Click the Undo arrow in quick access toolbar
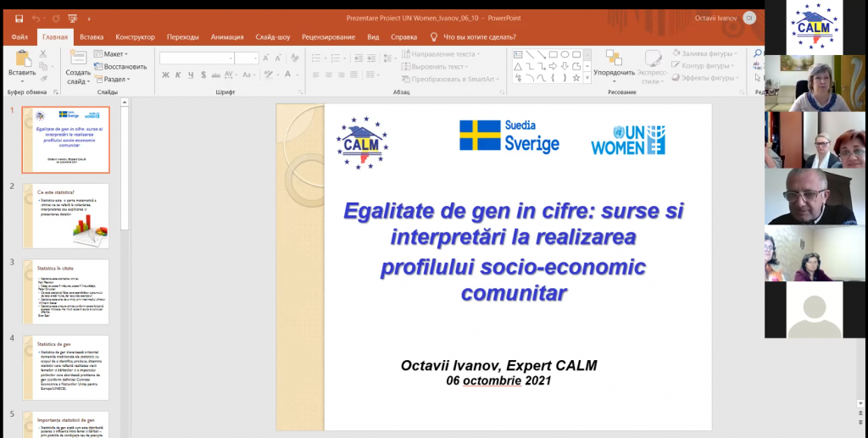Image resolution: width=868 pixels, height=438 pixels. [36, 19]
